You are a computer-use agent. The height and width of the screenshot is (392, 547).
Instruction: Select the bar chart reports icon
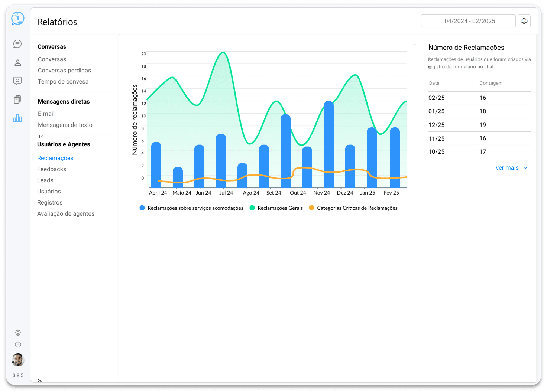click(17, 118)
